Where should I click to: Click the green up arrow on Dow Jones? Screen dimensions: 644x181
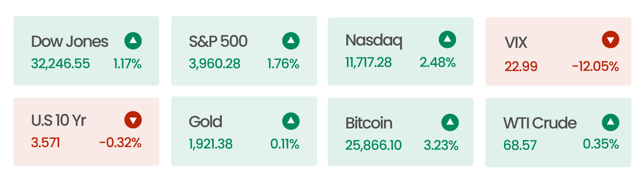pos(133,41)
